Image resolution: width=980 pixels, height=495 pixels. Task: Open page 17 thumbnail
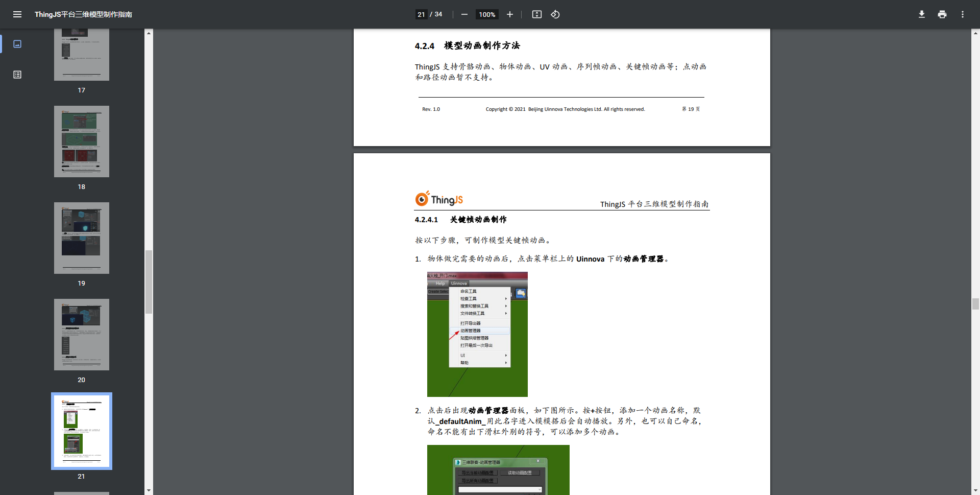point(82,55)
